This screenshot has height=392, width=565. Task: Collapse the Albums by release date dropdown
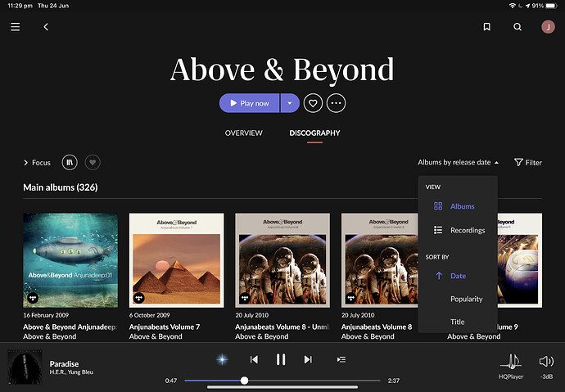click(x=458, y=162)
